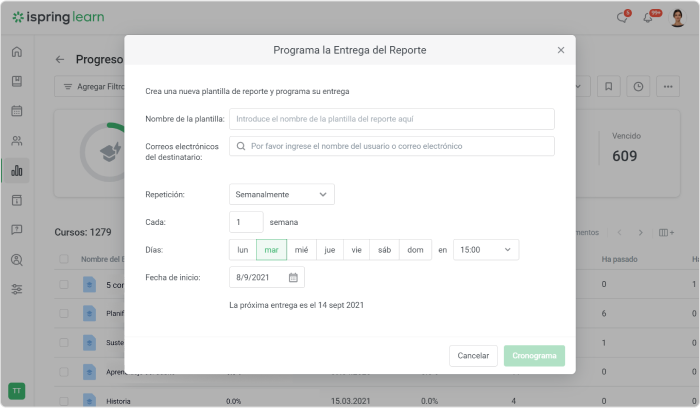The height and width of the screenshot is (408, 700).
Task: Check the box for the 5 cor row
Action: tap(64, 284)
